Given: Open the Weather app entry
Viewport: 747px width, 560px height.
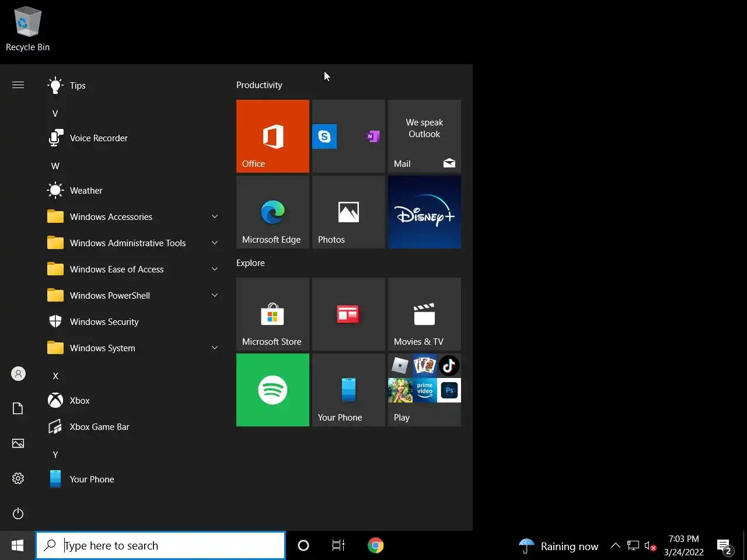Looking at the screenshot, I should (134, 191).
